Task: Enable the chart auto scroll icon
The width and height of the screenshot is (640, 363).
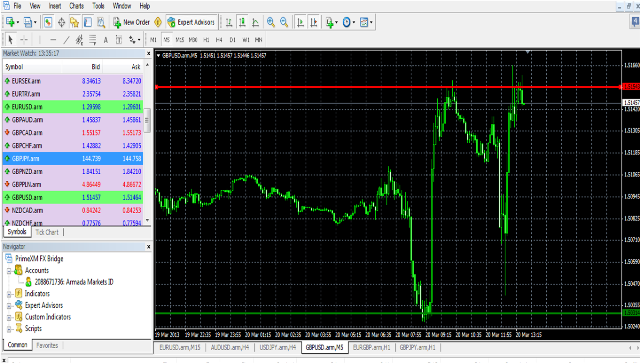Action: 300,22
